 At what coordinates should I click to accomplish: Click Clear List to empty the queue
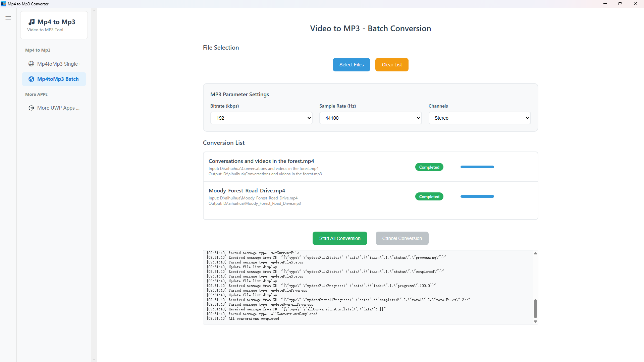click(391, 64)
